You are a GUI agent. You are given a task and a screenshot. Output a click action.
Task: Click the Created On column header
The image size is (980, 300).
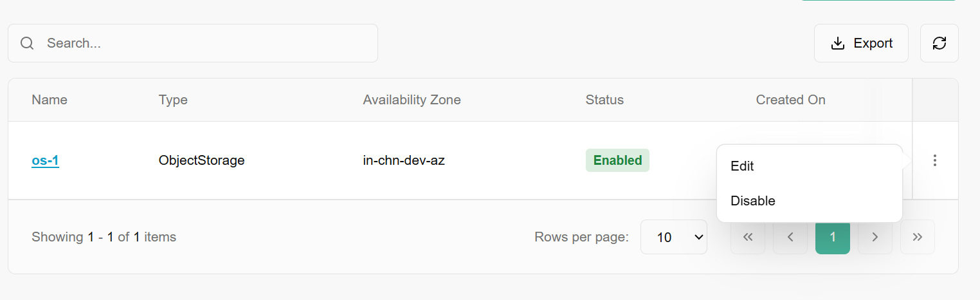coord(790,100)
